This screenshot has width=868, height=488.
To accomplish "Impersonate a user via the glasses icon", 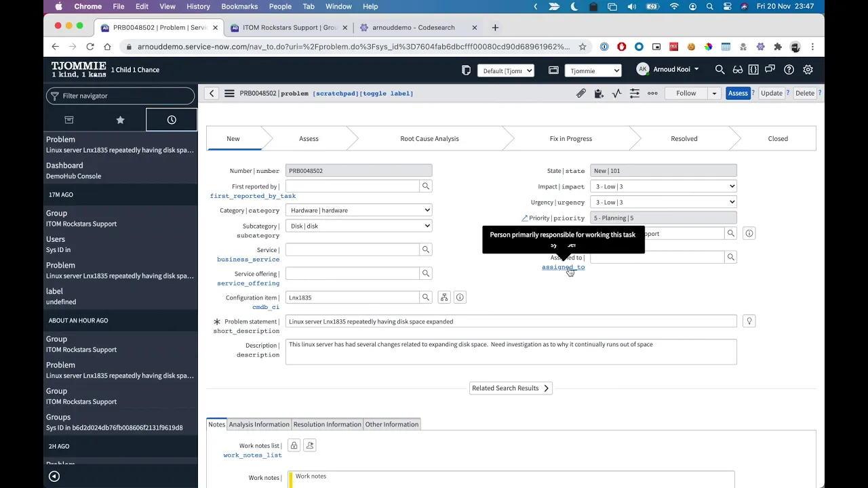I will click(737, 70).
